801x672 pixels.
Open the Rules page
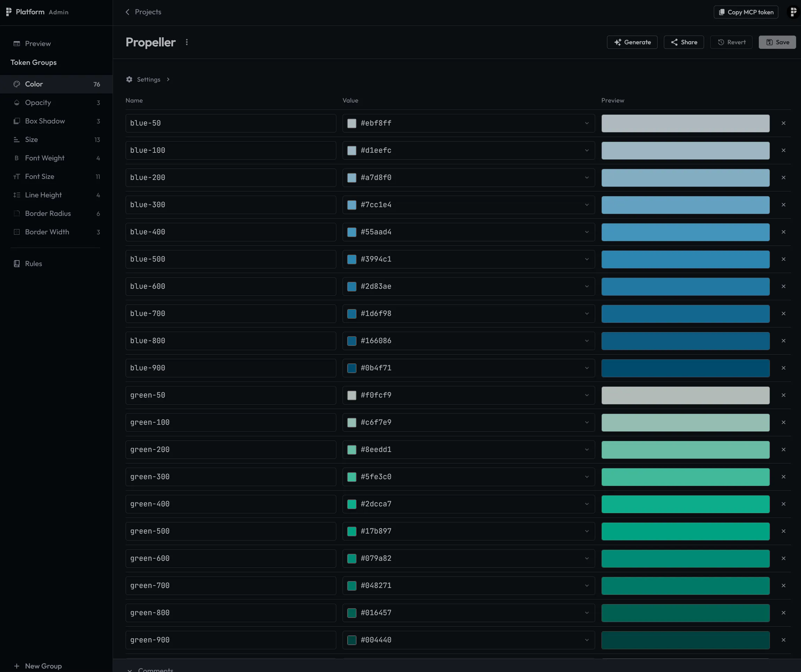pos(57,264)
